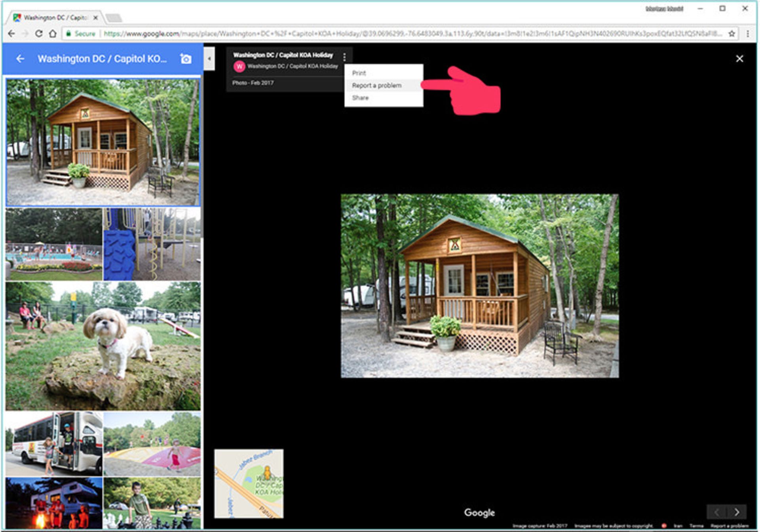This screenshot has height=532, width=760.
Task: Click the Photo - Feb 2017 caption text
Action: click(x=253, y=83)
